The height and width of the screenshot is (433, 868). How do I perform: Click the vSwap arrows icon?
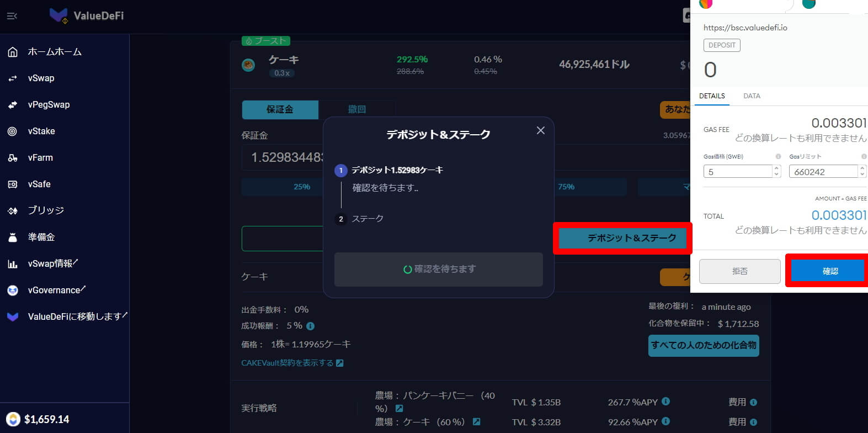pos(13,78)
